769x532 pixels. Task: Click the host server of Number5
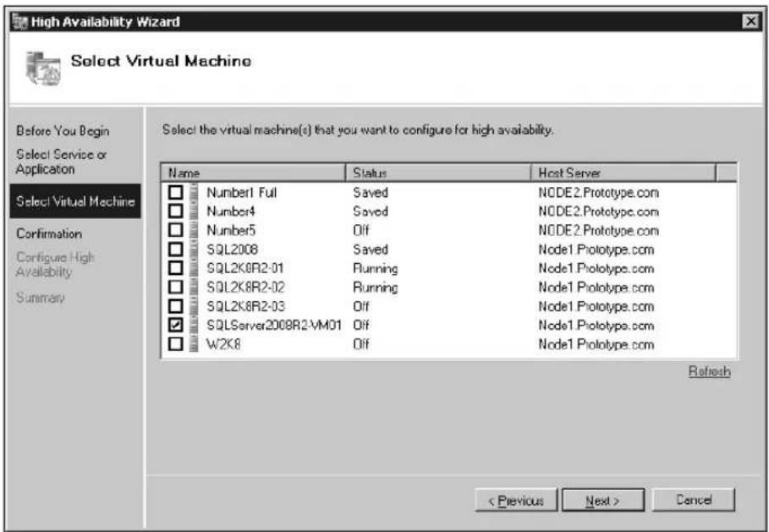[x=598, y=230]
